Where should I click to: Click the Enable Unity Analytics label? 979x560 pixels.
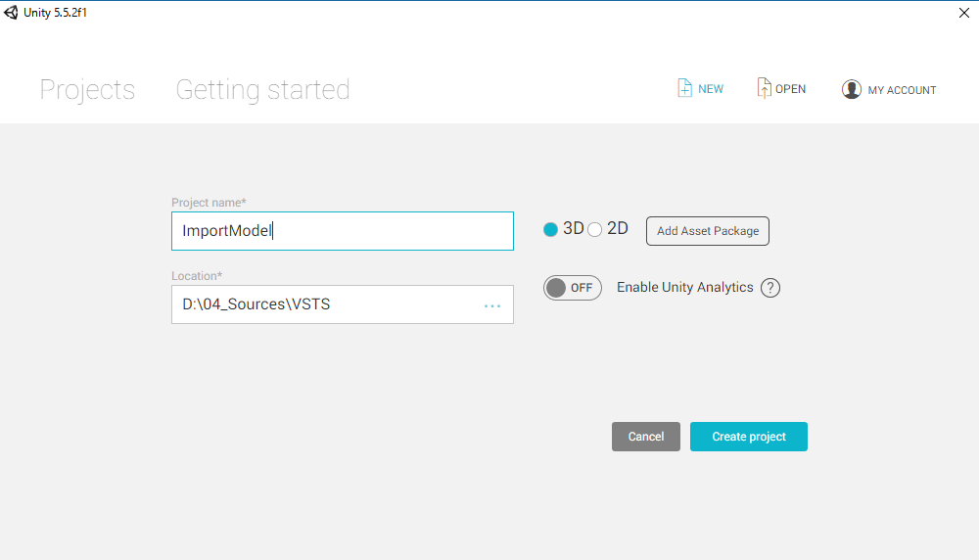[x=685, y=287]
